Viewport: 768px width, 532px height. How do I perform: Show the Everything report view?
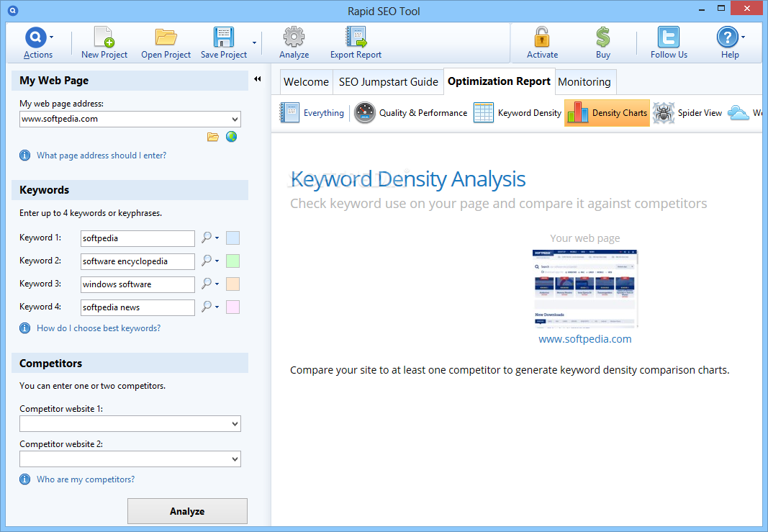click(312, 113)
